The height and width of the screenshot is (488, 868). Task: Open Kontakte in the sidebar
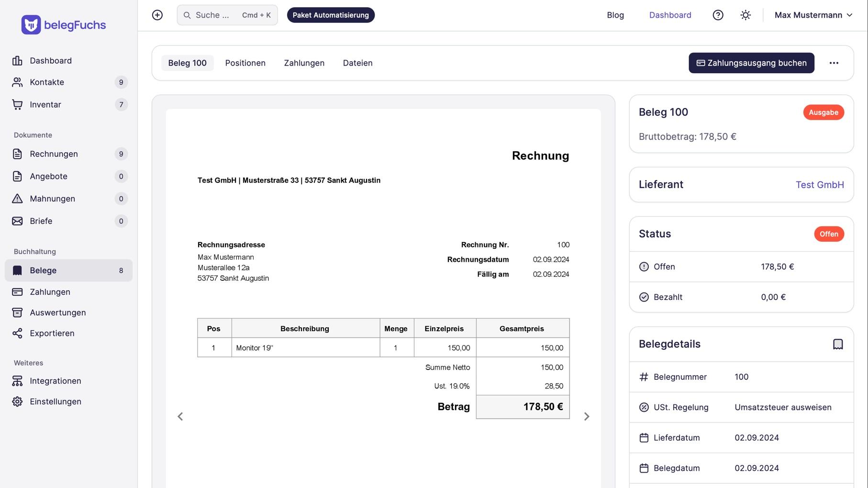[x=68, y=82]
